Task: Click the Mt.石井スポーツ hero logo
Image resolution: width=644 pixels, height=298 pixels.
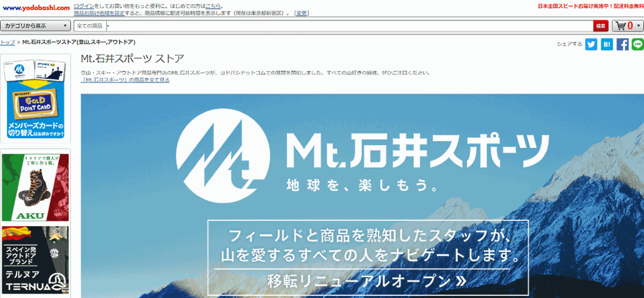Action: click(x=362, y=156)
